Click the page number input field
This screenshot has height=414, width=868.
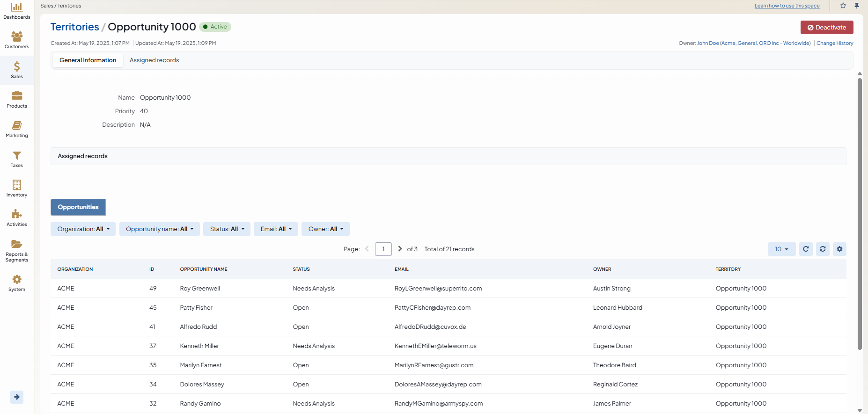[383, 249]
